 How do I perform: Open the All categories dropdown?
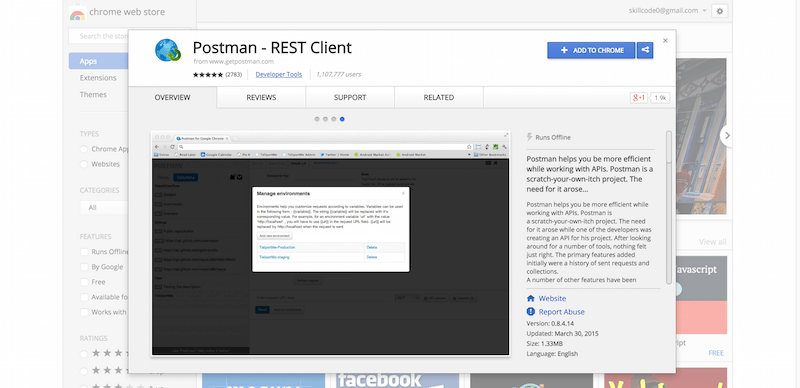(104, 208)
